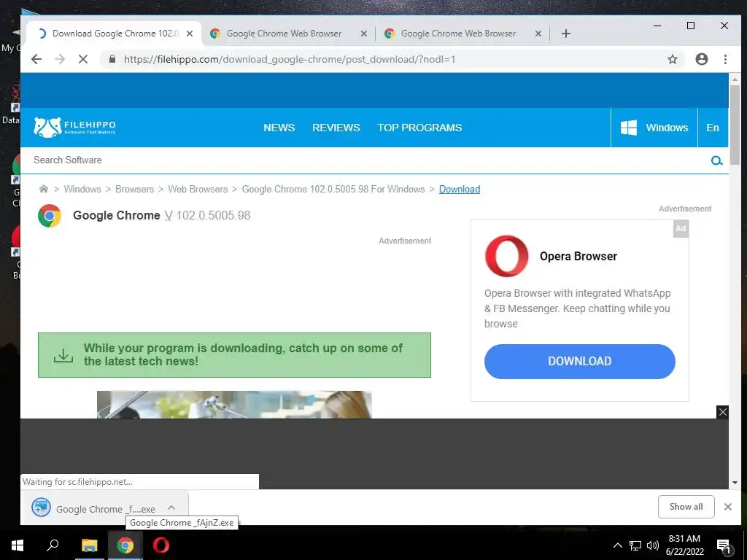Open the REVIEWS section
Screen dimensions: 747x560
coord(336,128)
